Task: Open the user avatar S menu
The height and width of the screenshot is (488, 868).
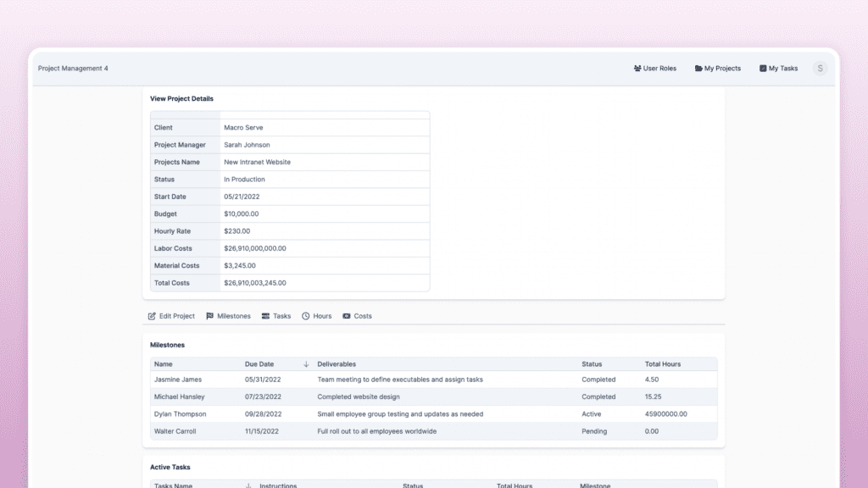Action: coord(820,69)
